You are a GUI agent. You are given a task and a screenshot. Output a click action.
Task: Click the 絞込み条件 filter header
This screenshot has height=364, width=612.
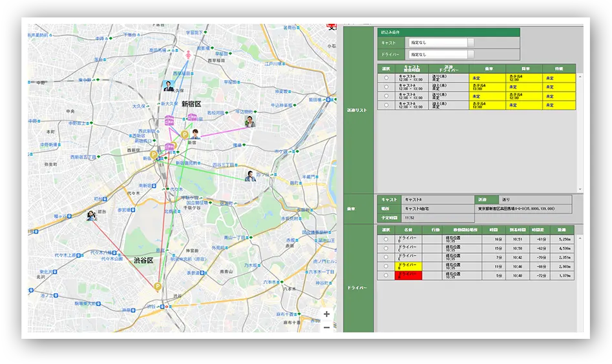448,32
